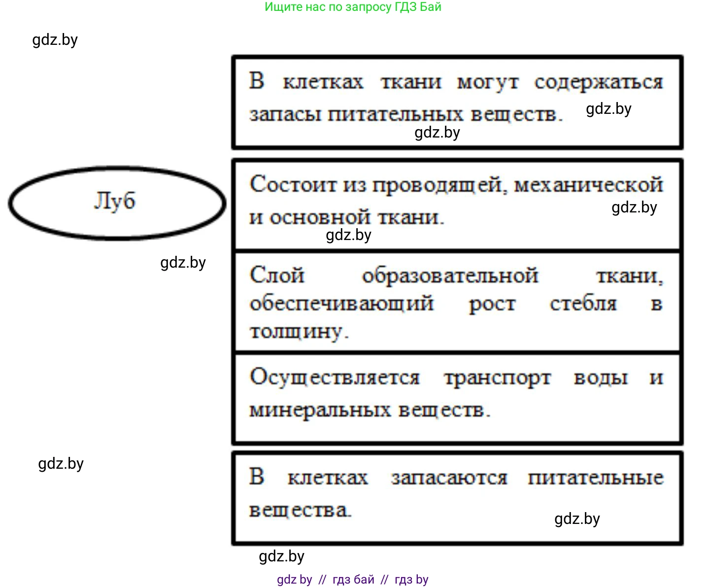Click one of the // separators in the footer
Screen dimensions: 707x588
pos(323,579)
